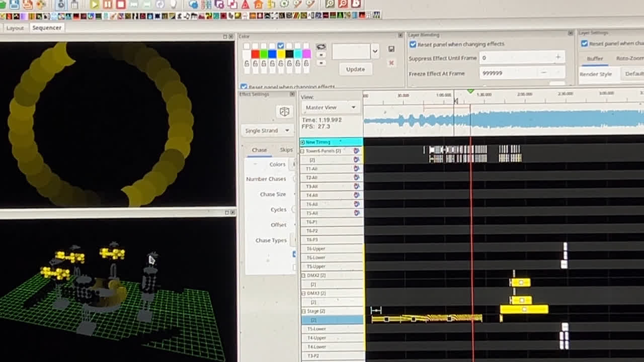
Task: Select the New Timing track radio button
Action: coord(302,142)
